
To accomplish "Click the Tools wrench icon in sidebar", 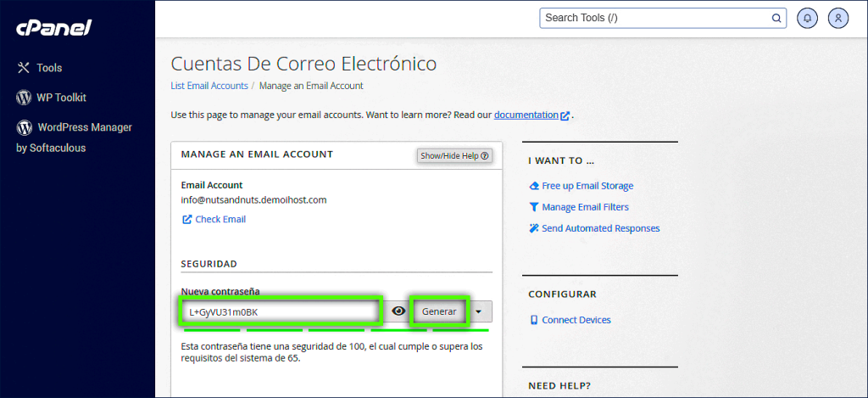I will click(x=24, y=68).
